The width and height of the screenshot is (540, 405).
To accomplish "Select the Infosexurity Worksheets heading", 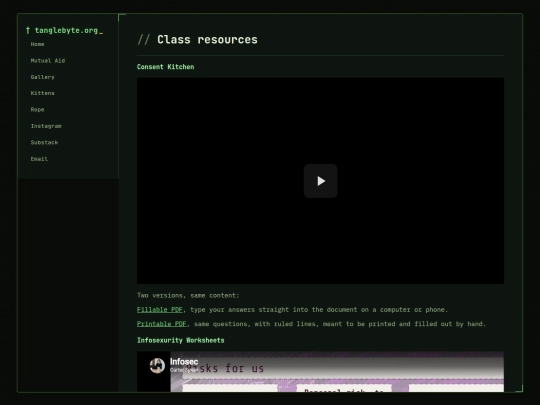I will coord(180,340).
